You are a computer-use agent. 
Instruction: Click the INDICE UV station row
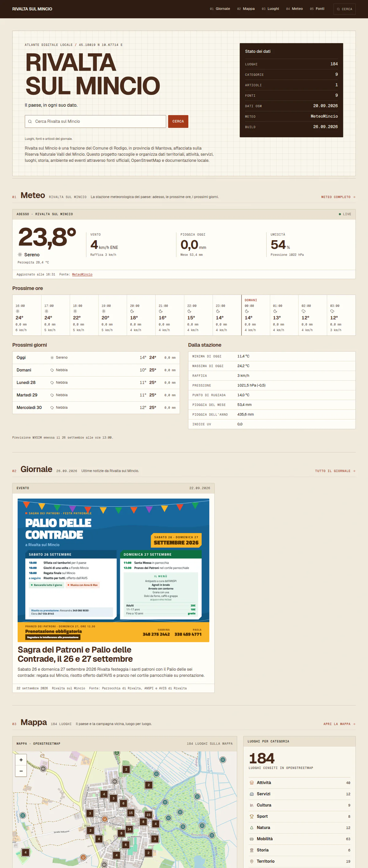272,424
